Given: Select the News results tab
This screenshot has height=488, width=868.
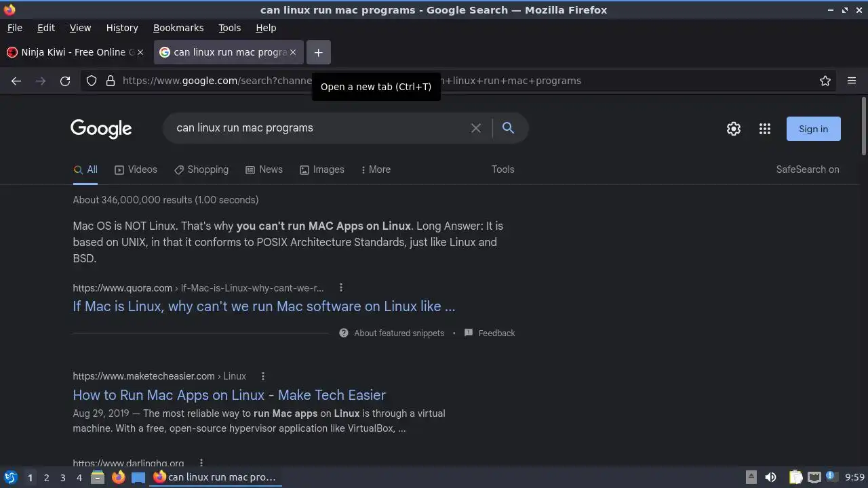Looking at the screenshot, I should (x=264, y=169).
